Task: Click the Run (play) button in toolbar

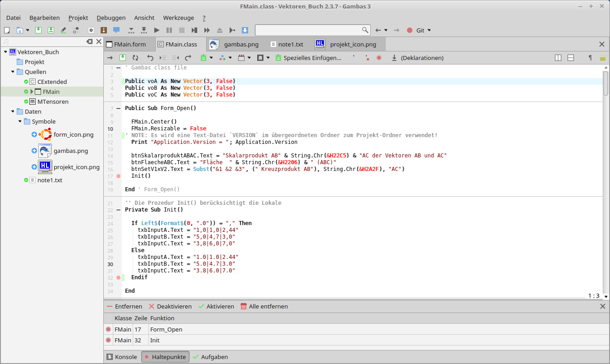Action: coord(157,30)
